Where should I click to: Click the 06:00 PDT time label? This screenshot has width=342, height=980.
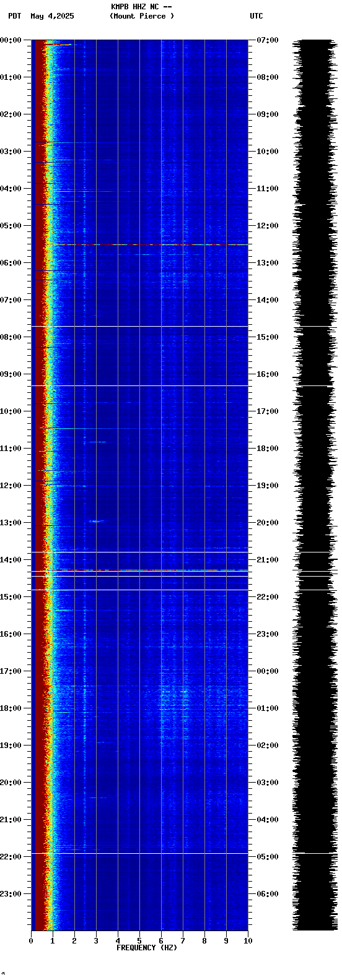click(11, 263)
